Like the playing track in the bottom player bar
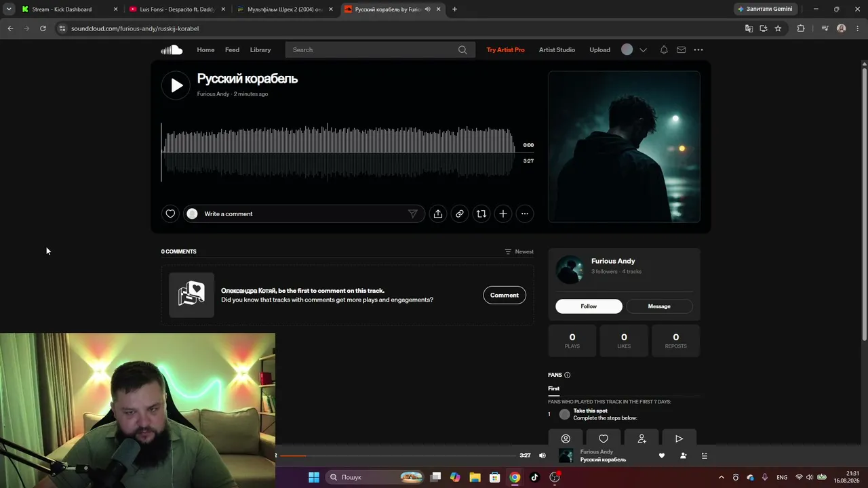The image size is (868, 488). pos(662,455)
